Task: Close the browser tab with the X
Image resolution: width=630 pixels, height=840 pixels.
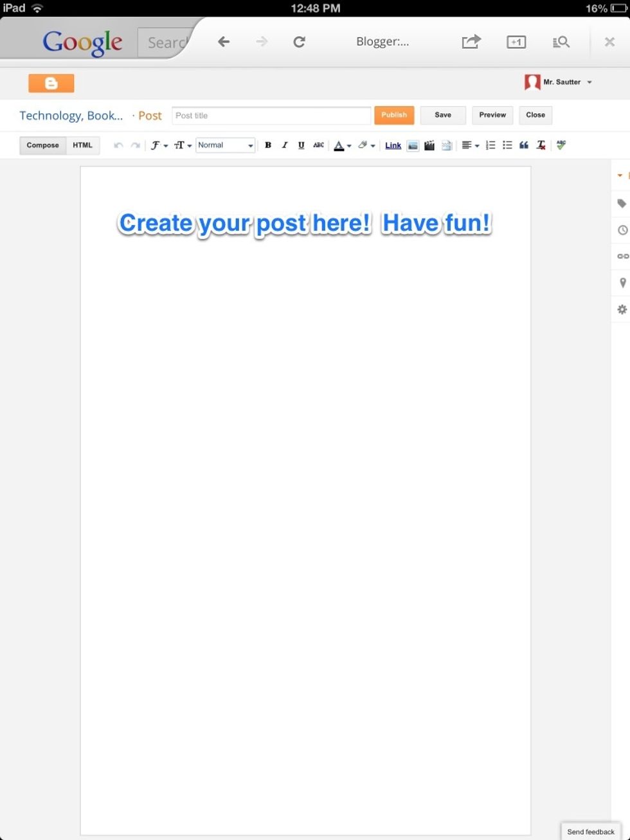Action: click(x=609, y=42)
